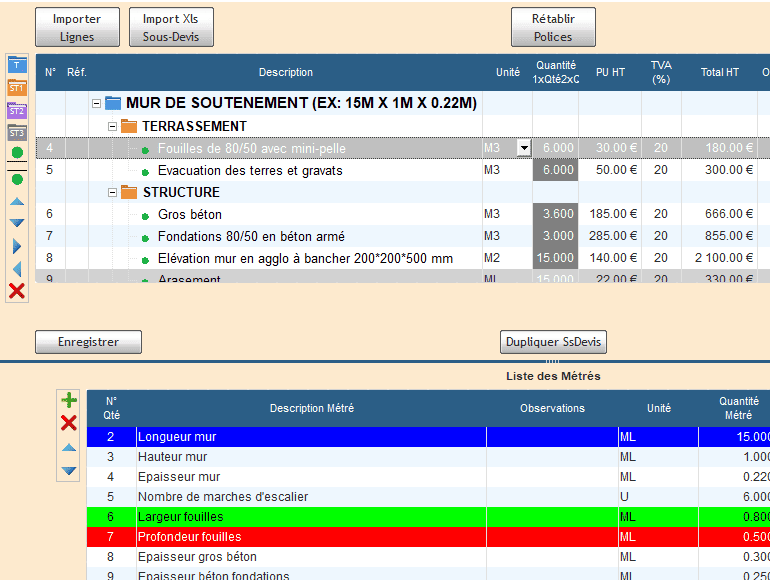The height and width of the screenshot is (580, 770).
Task: Click the Import Xls Sous-Devis button
Action: pos(171,28)
